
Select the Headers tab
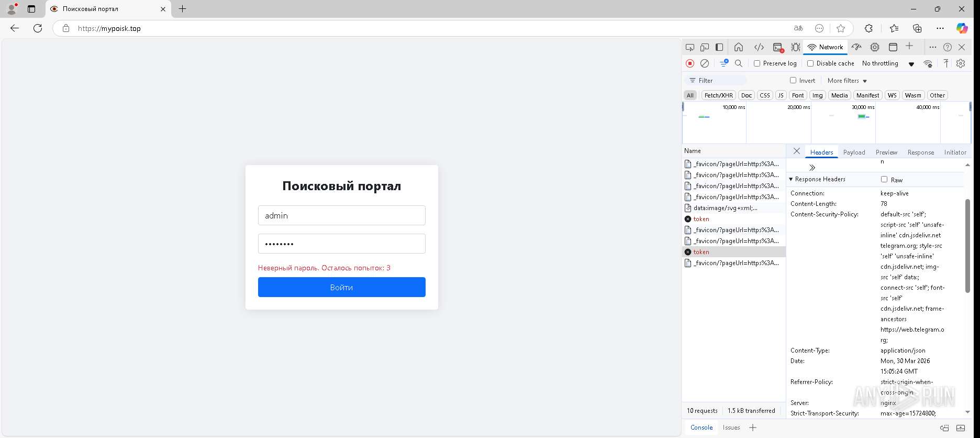821,152
